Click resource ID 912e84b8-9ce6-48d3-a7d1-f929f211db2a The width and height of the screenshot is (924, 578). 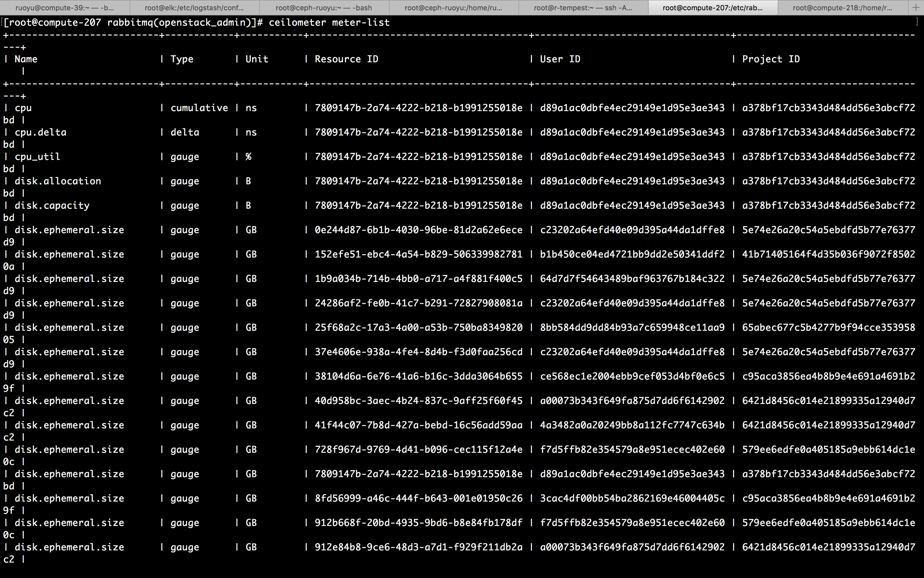pos(418,547)
